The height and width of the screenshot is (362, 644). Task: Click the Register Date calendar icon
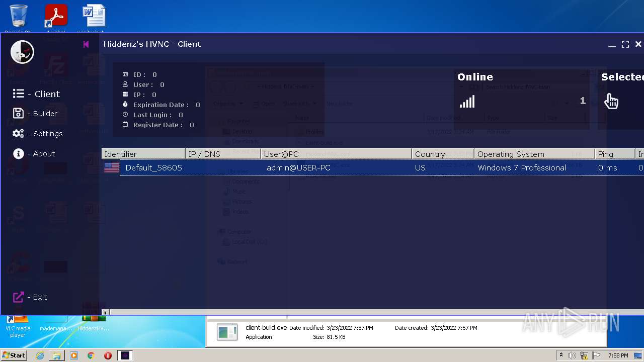[x=125, y=125]
